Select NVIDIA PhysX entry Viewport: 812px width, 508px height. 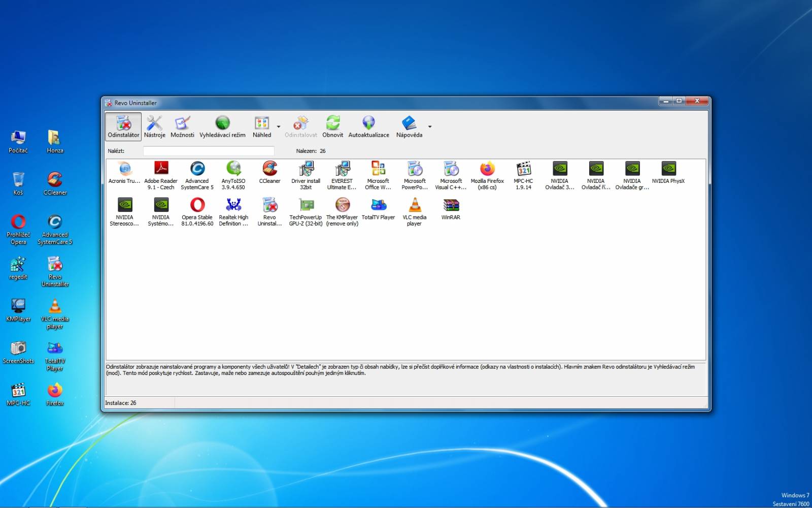[668, 173]
